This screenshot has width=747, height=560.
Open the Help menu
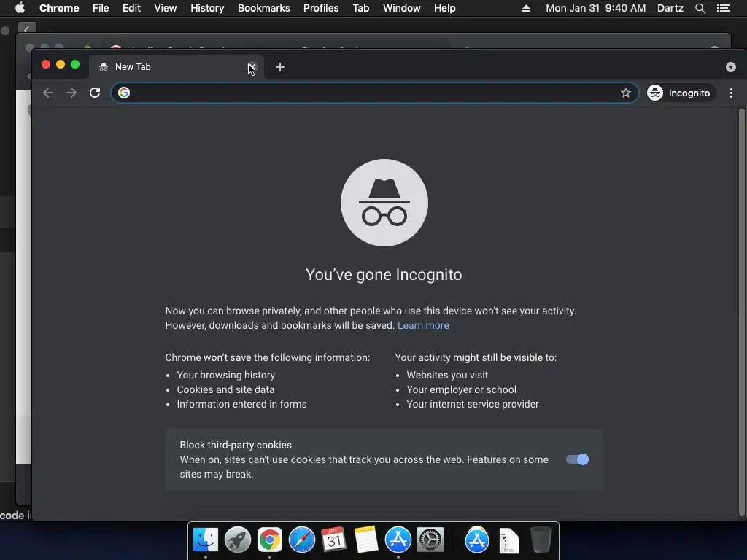(444, 8)
